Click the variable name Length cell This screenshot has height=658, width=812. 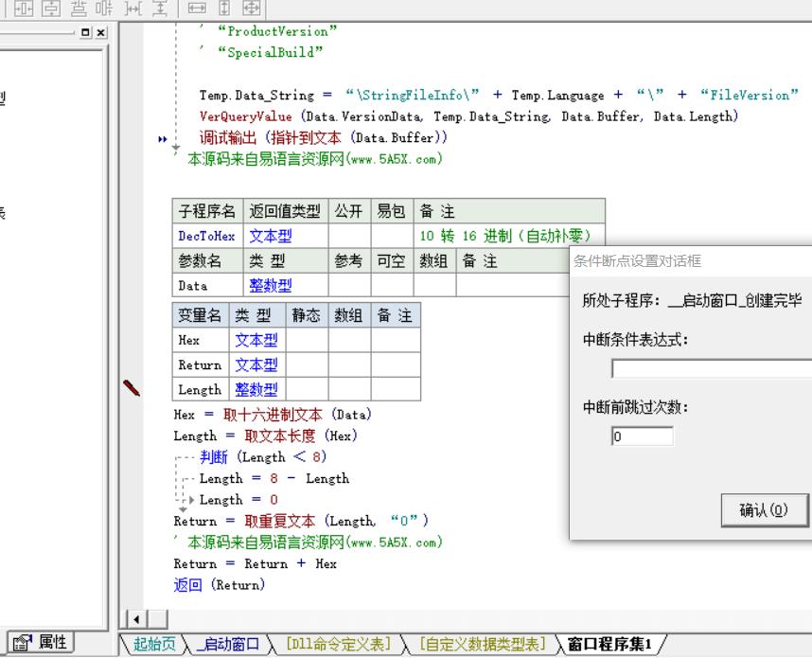pos(201,390)
